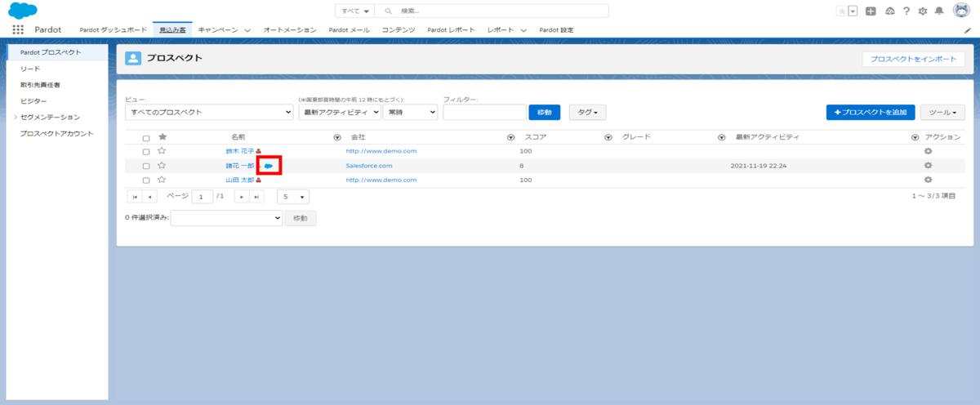Go to the last page of results
This screenshot has height=405, width=980.
coord(256,197)
